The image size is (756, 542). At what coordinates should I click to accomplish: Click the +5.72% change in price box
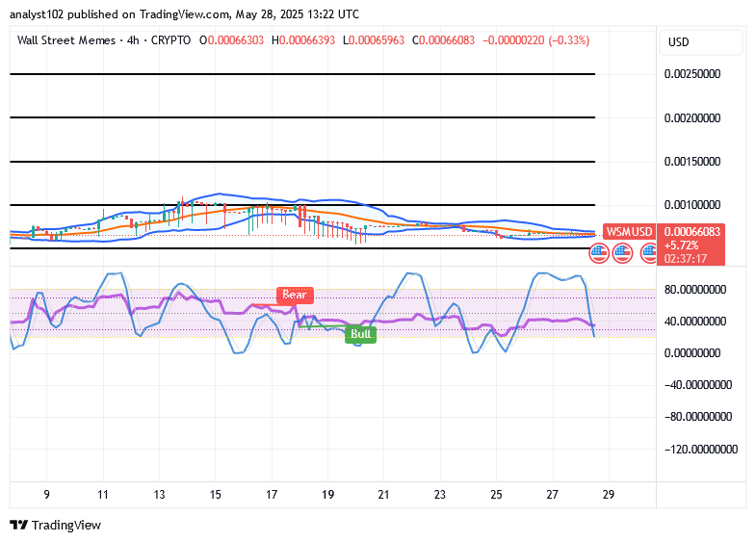681,245
